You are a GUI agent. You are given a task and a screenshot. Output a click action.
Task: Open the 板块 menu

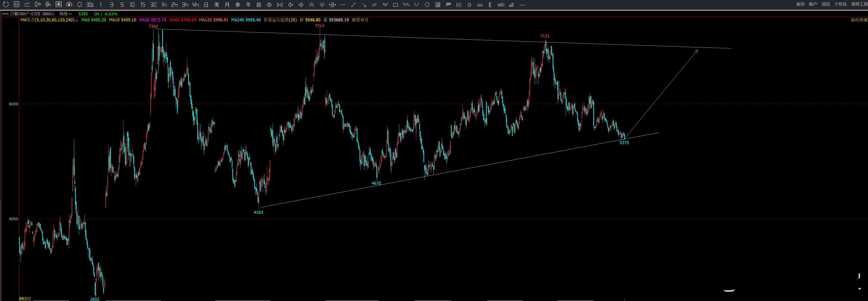(800, 4)
